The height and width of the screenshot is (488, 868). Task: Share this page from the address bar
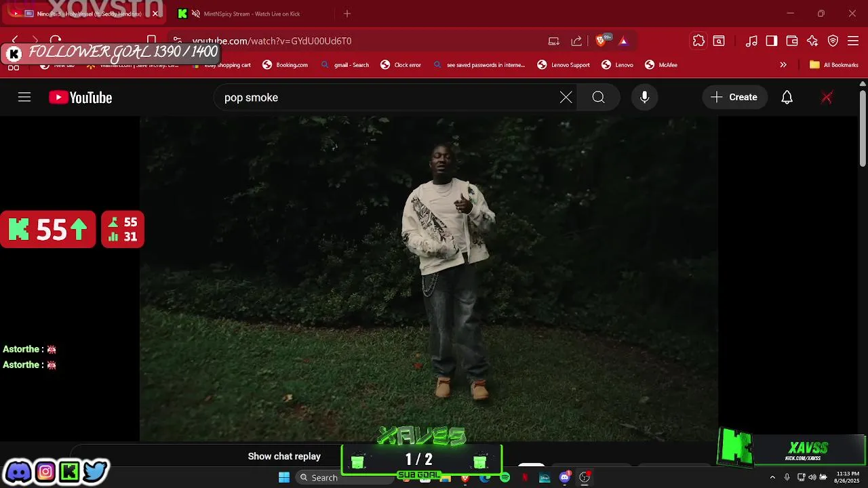(x=576, y=41)
